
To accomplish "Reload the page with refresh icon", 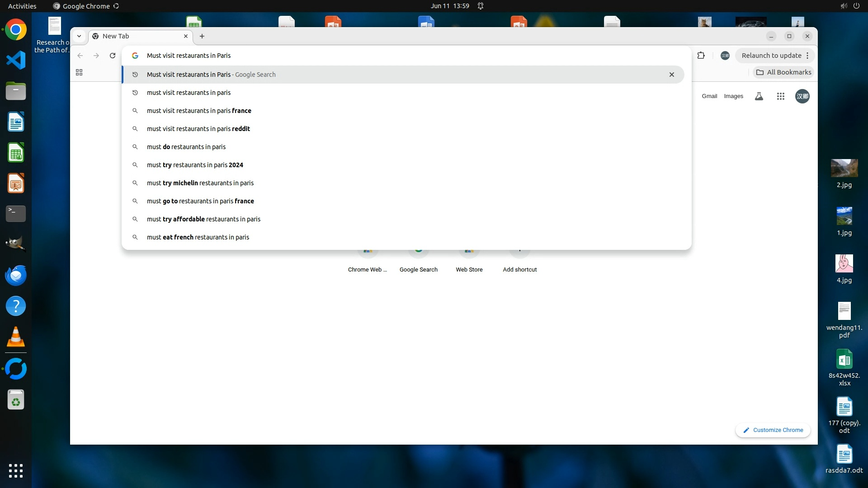I will pyautogui.click(x=113, y=56).
